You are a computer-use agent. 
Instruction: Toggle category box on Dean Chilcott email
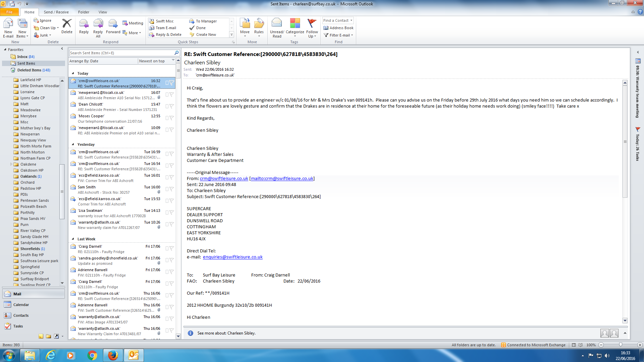167,106
